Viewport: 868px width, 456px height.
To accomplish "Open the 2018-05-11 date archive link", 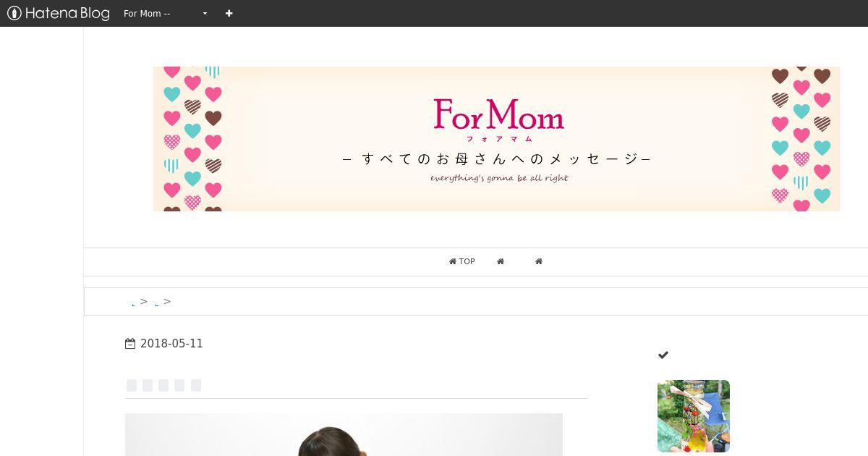I will (171, 344).
